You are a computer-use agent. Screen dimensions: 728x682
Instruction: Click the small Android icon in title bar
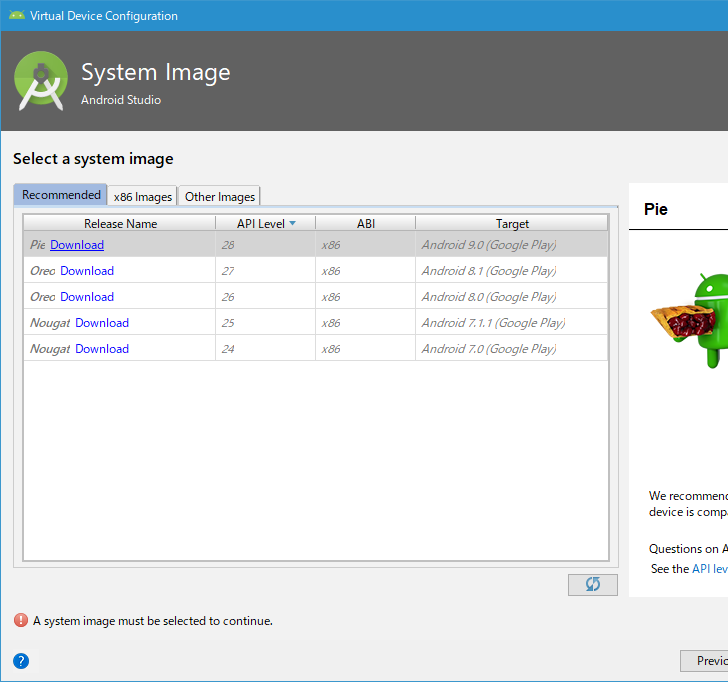point(16,15)
